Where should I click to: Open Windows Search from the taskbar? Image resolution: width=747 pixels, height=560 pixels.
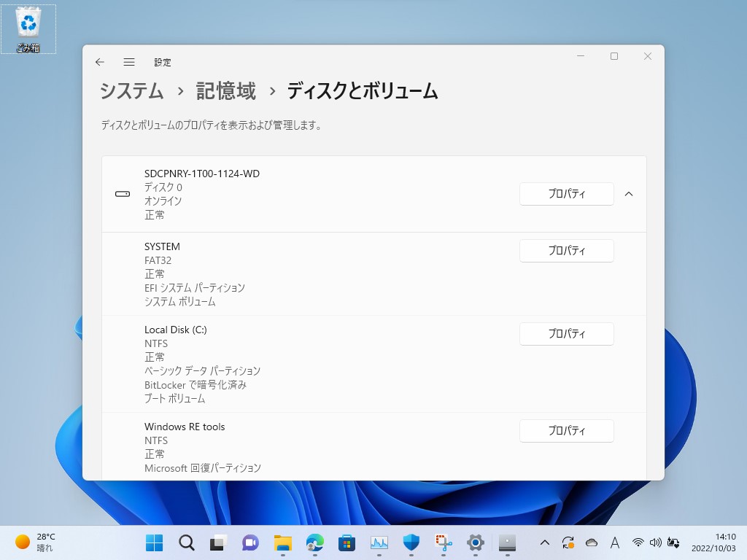(186, 542)
